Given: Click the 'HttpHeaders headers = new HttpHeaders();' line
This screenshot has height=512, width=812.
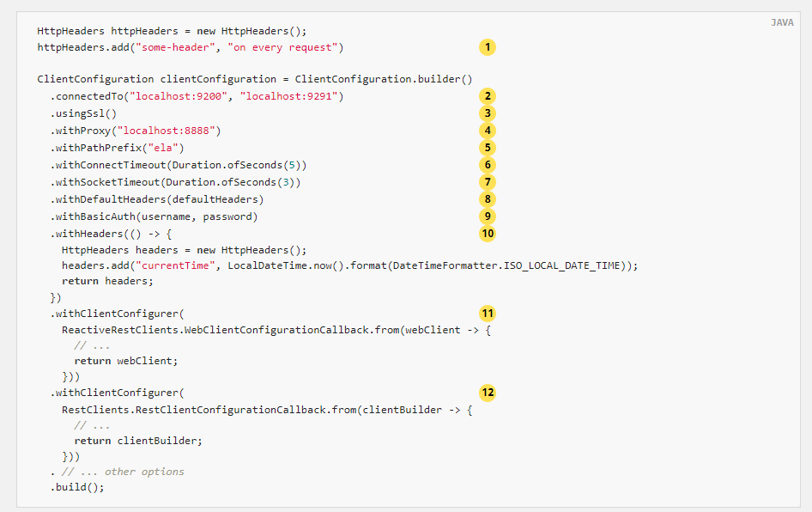Looking at the screenshot, I should pyautogui.click(x=185, y=250).
